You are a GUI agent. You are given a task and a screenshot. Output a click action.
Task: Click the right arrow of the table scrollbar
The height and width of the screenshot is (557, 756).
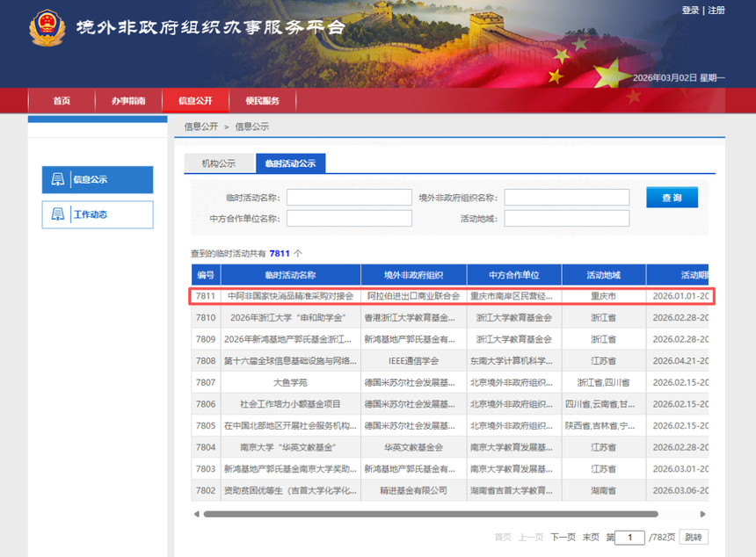point(702,515)
